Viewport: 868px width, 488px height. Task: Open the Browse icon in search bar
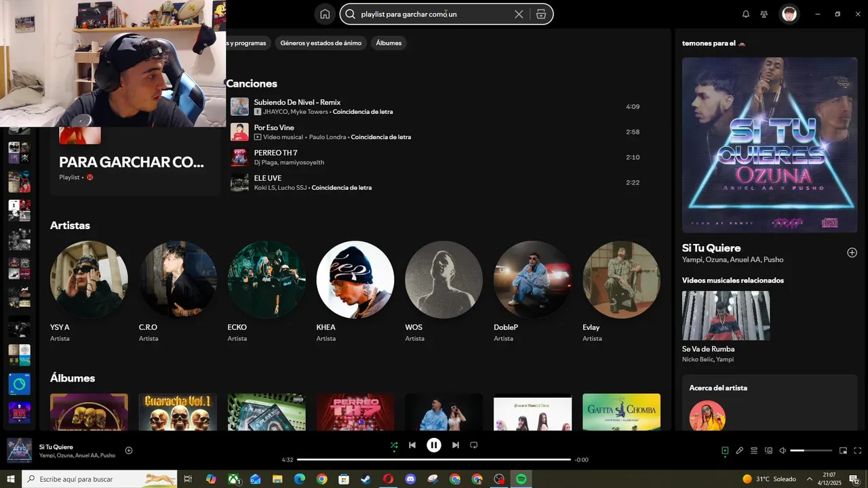click(540, 14)
